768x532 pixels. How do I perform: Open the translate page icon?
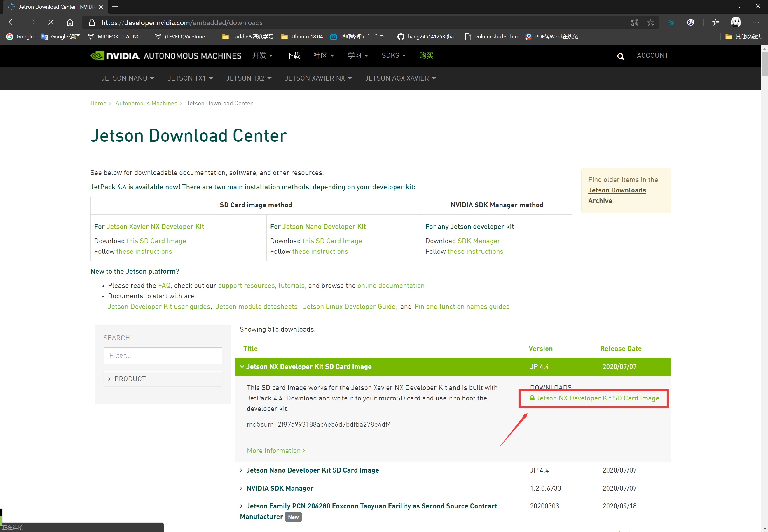634,22
